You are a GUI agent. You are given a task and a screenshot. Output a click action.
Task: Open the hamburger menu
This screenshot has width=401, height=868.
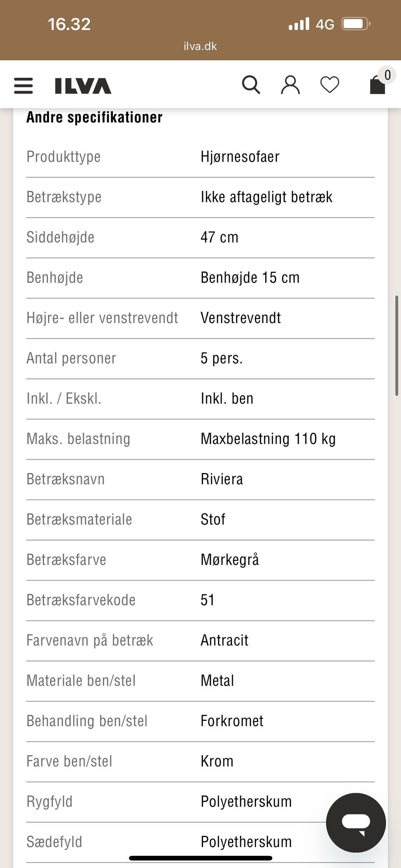pyautogui.click(x=23, y=86)
